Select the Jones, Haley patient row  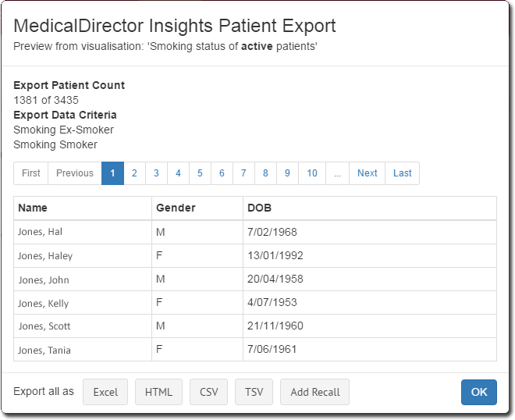pos(45,256)
